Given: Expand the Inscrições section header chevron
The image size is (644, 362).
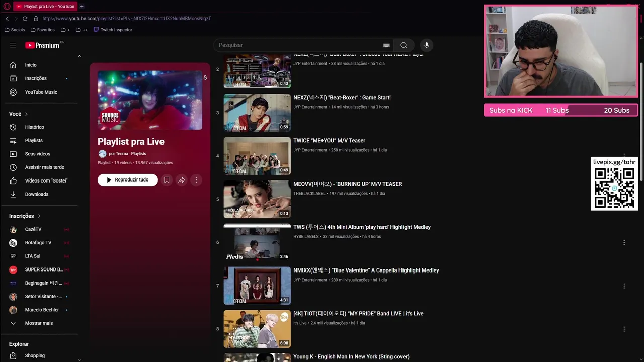Looking at the screenshot, I should [39, 216].
